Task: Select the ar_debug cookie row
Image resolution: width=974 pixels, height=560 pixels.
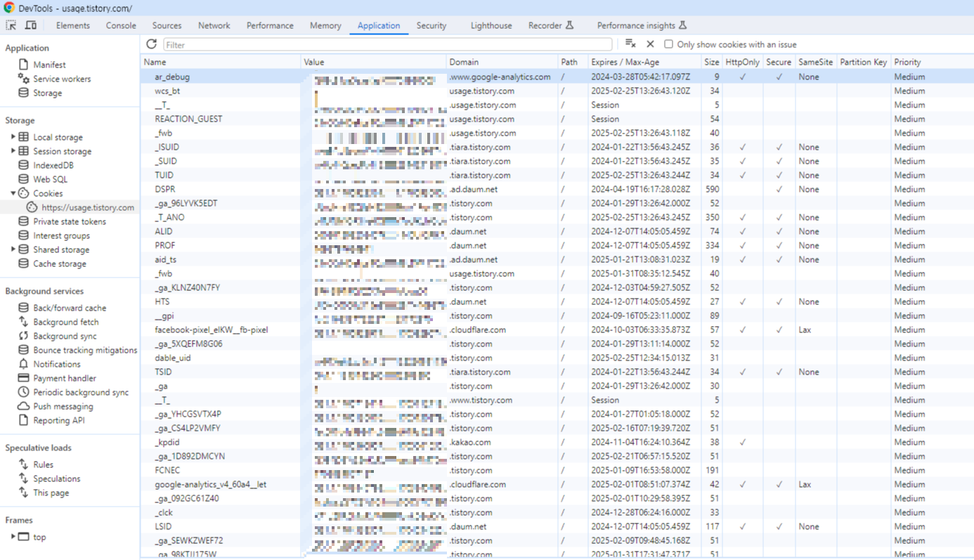Action: coord(557,77)
